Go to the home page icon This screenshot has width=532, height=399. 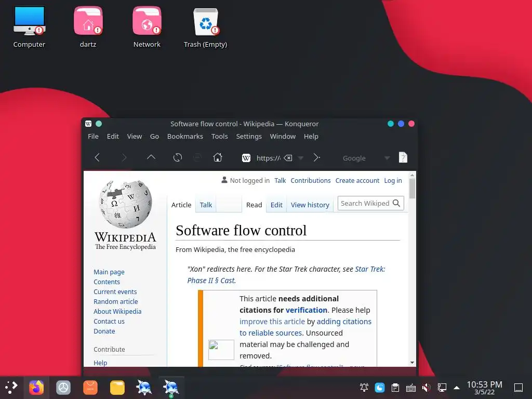point(218,157)
